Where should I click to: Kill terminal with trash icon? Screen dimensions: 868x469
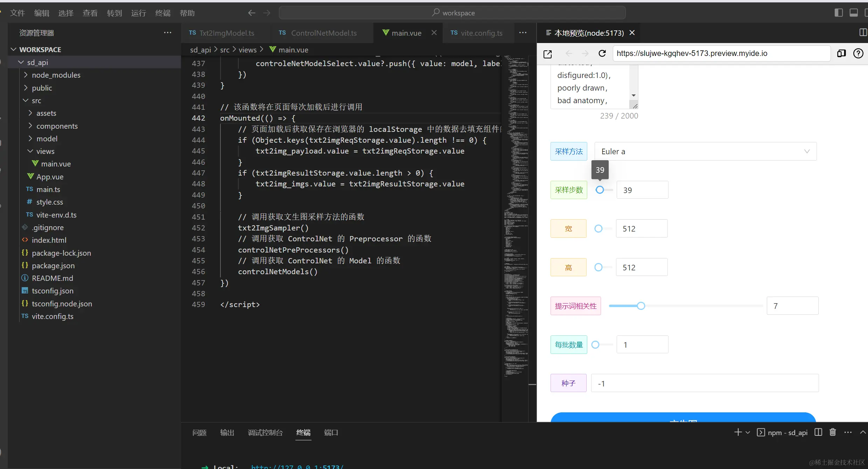tap(833, 432)
